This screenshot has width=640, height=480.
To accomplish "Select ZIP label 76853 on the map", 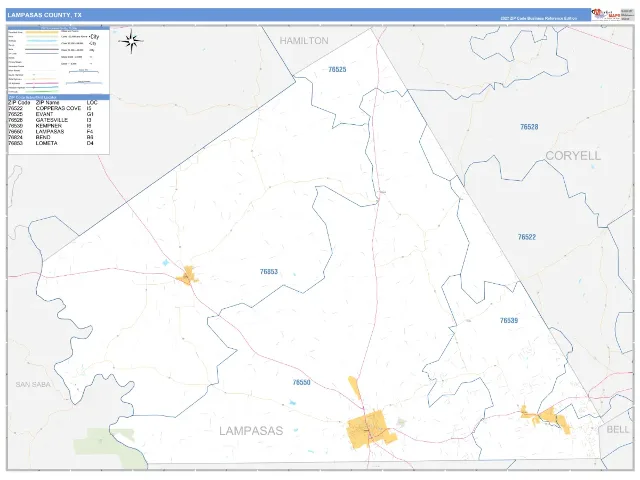I will click(x=269, y=271).
